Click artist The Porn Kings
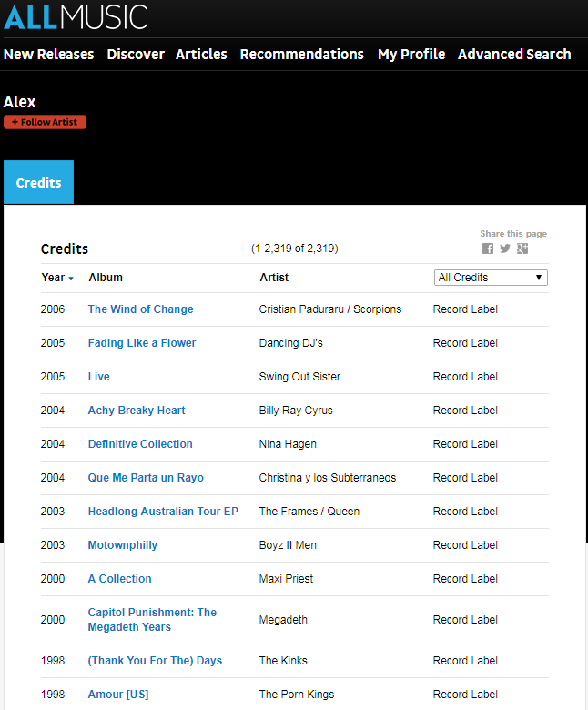Screen dimensions: 588x710 [x=297, y=695]
